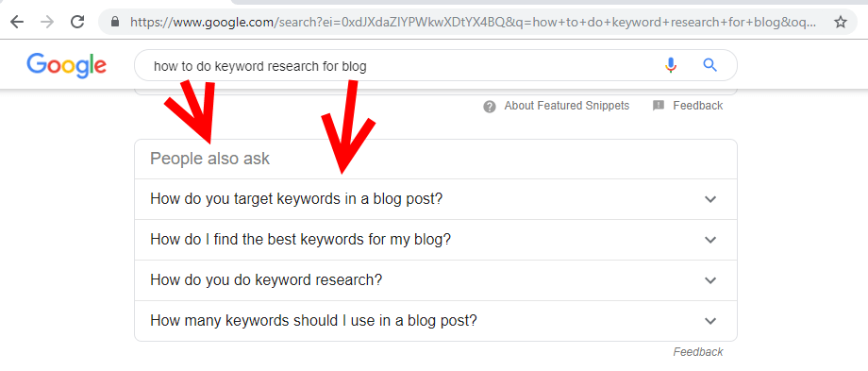The width and height of the screenshot is (868, 371).
Task: Go to Google home via logo
Action: (66, 66)
